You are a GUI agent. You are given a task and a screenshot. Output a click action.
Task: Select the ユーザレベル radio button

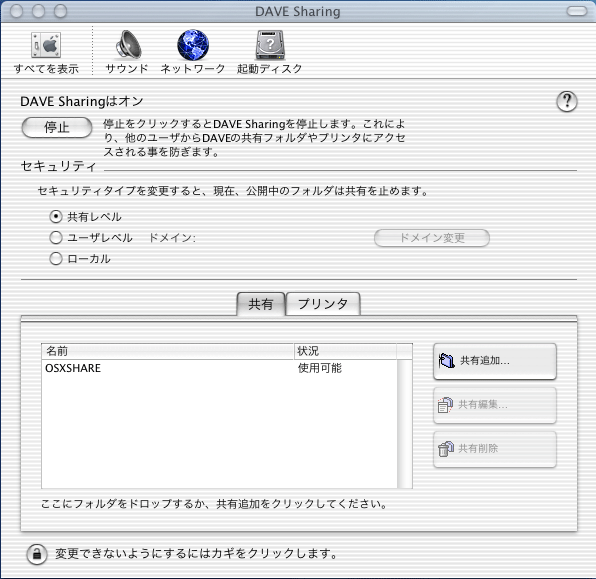pyautogui.click(x=56, y=238)
